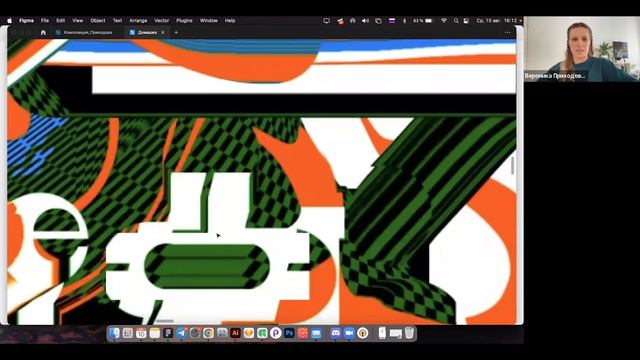
Task: Click the participant name label Вероника Приходов…
Action: pyautogui.click(x=555, y=76)
